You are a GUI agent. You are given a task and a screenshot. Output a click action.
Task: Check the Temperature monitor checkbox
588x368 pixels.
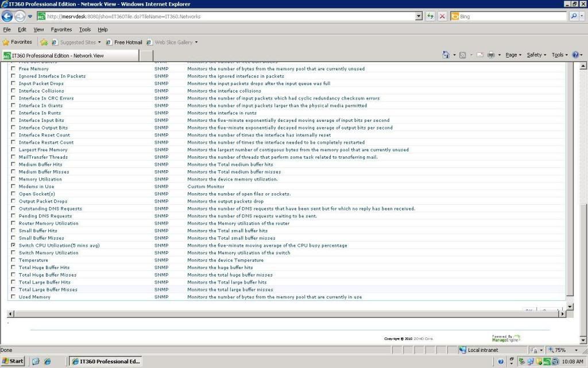click(13, 260)
